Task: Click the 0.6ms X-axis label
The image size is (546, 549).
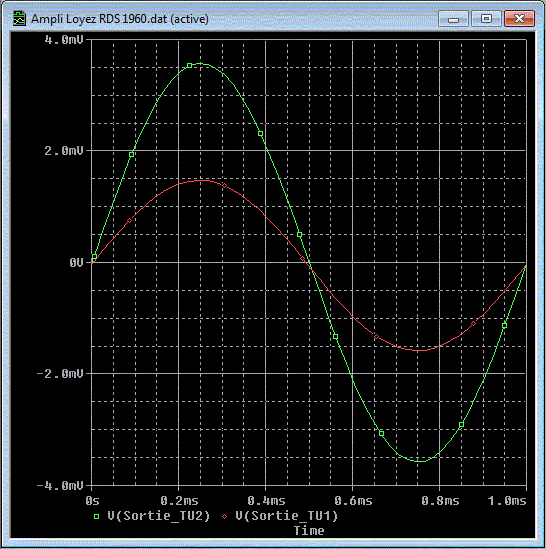Action: click(x=353, y=501)
